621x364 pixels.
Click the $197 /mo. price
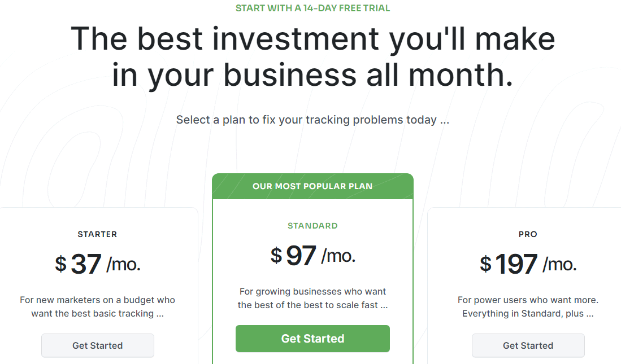tap(528, 264)
